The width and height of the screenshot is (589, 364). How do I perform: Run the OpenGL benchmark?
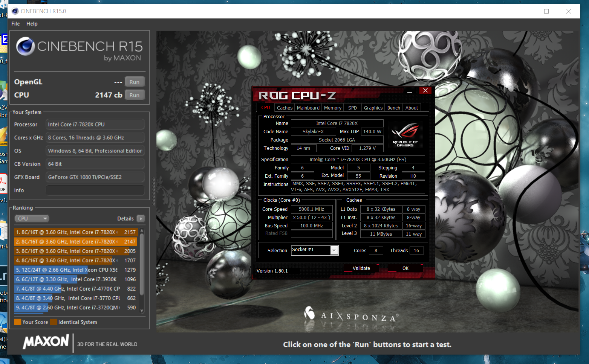click(135, 82)
